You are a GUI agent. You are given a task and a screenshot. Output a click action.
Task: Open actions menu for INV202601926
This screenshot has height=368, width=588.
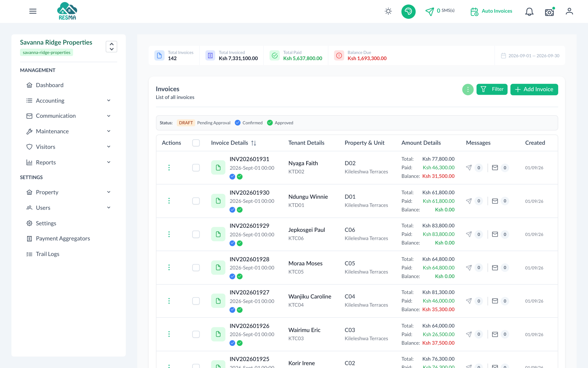pyautogui.click(x=169, y=334)
